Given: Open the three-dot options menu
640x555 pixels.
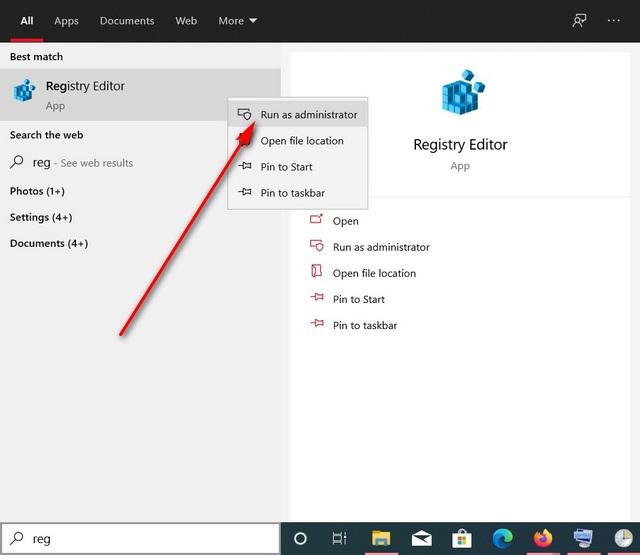Looking at the screenshot, I should (x=613, y=20).
